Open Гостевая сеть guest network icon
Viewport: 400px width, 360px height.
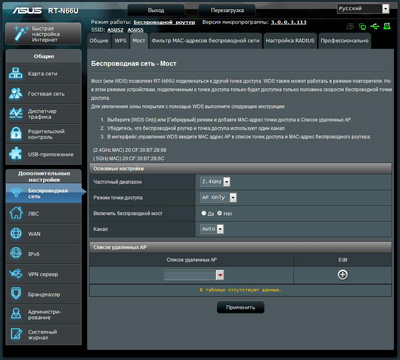click(16, 94)
